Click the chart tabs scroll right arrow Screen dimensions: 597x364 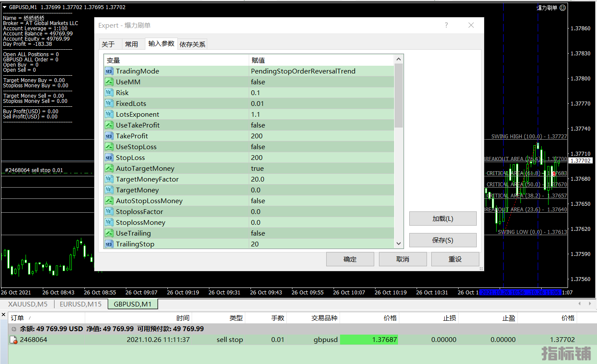(590, 304)
